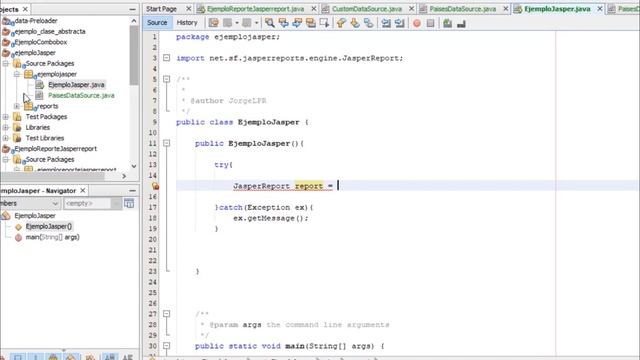Click Navigator filter panel icon beside empty field
Image resolution: width=640 pixels, height=360 pixels.
pos(129,203)
